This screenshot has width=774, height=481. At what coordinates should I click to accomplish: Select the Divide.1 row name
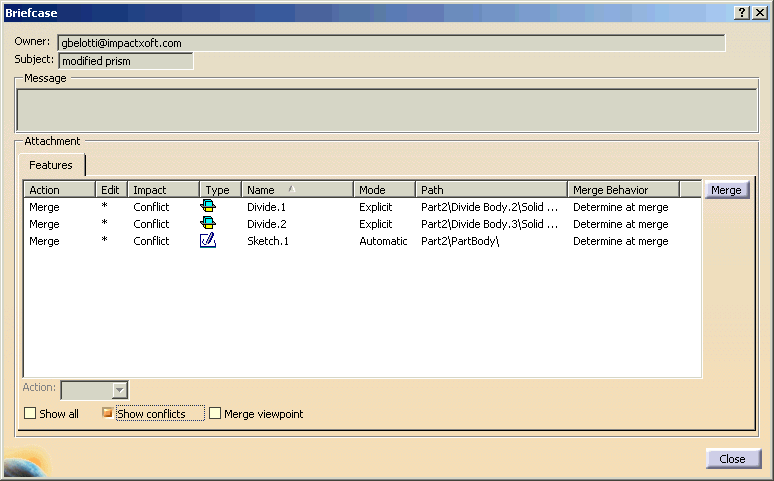[x=267, y=207]
